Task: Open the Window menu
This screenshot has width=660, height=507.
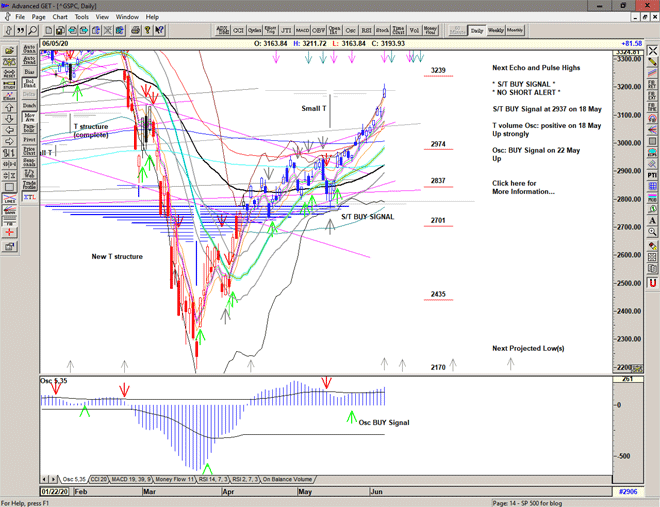Action: pos(127,17)
